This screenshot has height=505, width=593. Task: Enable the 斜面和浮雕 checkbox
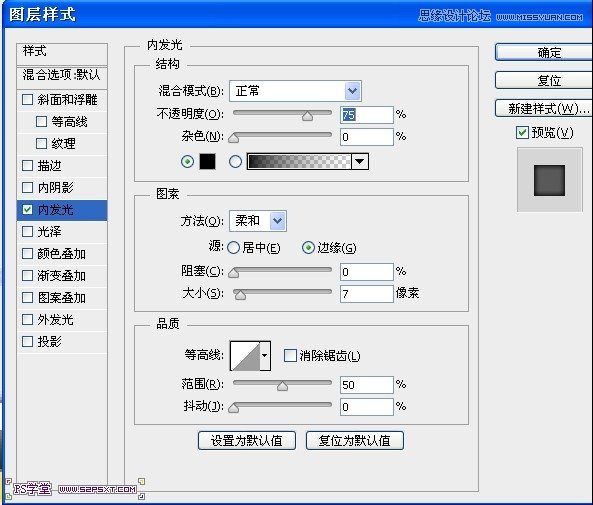point(28,100)
